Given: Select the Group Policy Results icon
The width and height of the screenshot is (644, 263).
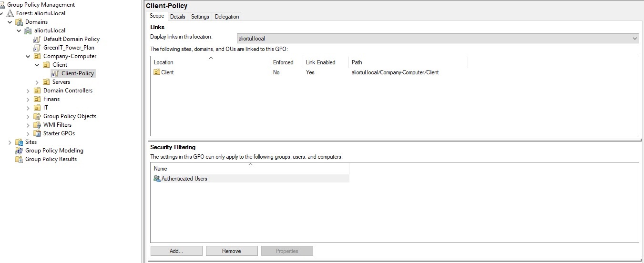Looking at the screenshot, I should 19,159.
